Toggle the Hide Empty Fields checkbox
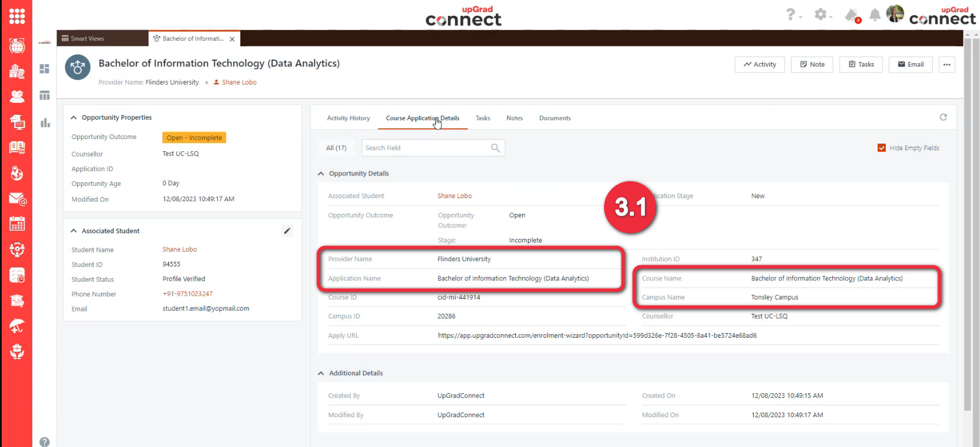The height and width of the screenshot is (447, 980). coord(881,148)
